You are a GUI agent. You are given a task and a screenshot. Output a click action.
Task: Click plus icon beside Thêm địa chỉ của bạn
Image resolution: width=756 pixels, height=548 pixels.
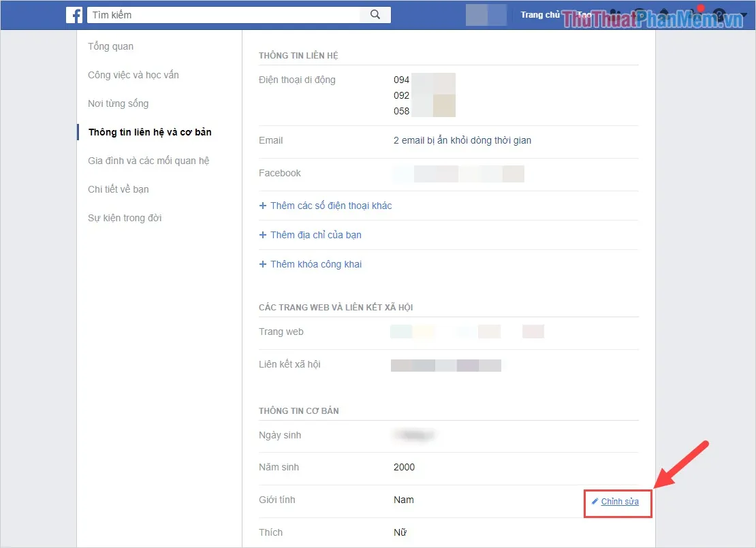click(263, 235)
